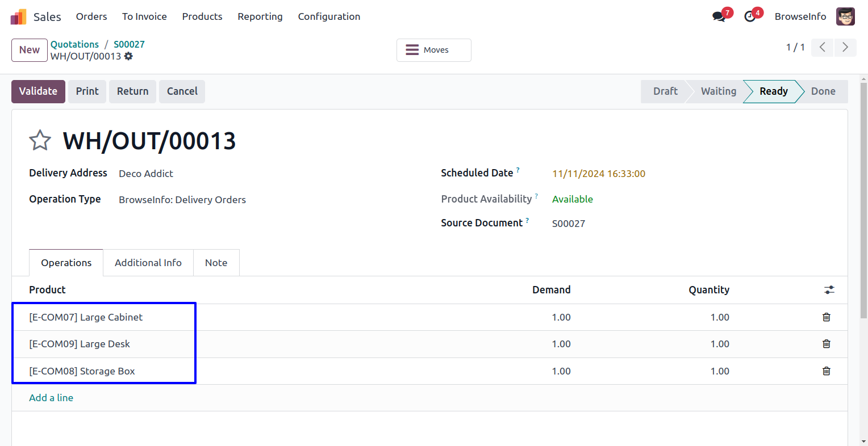Expand the Configuration menu

pos(329,16)
